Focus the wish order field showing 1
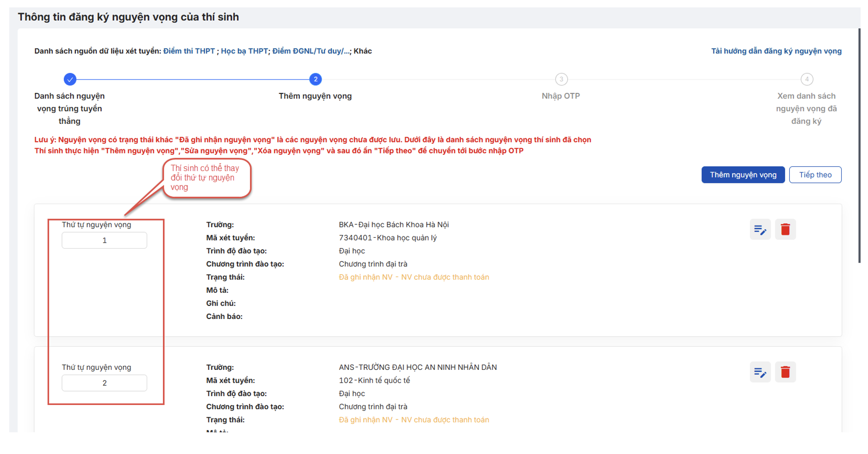 point(105,240)
